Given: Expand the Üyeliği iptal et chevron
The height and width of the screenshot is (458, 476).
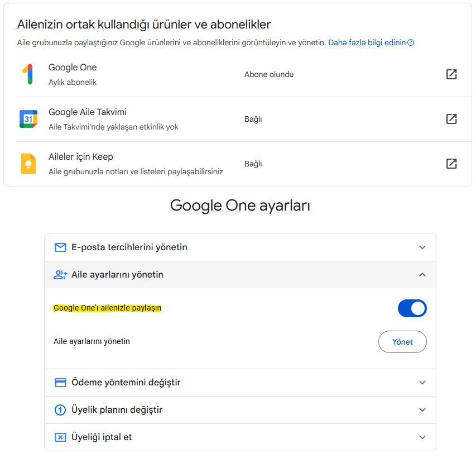Looking at the screenshot, I should click(x=422, y=437).
